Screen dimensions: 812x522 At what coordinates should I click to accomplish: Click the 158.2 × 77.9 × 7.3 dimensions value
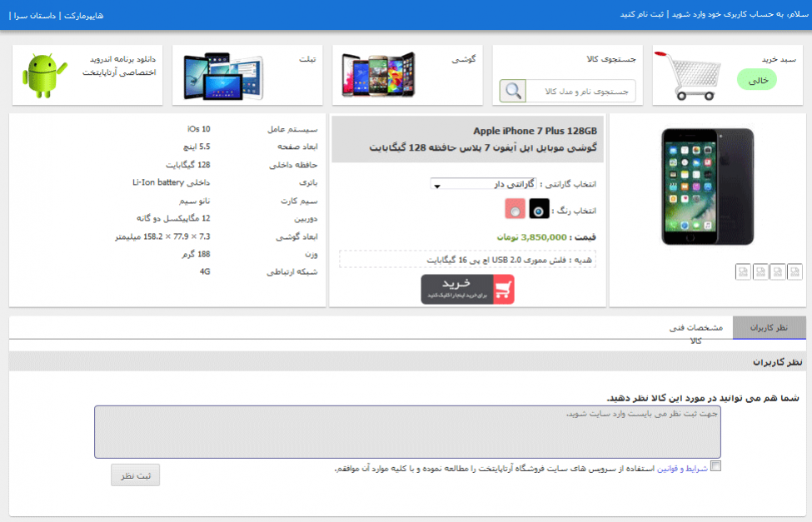tap(162, 236)
